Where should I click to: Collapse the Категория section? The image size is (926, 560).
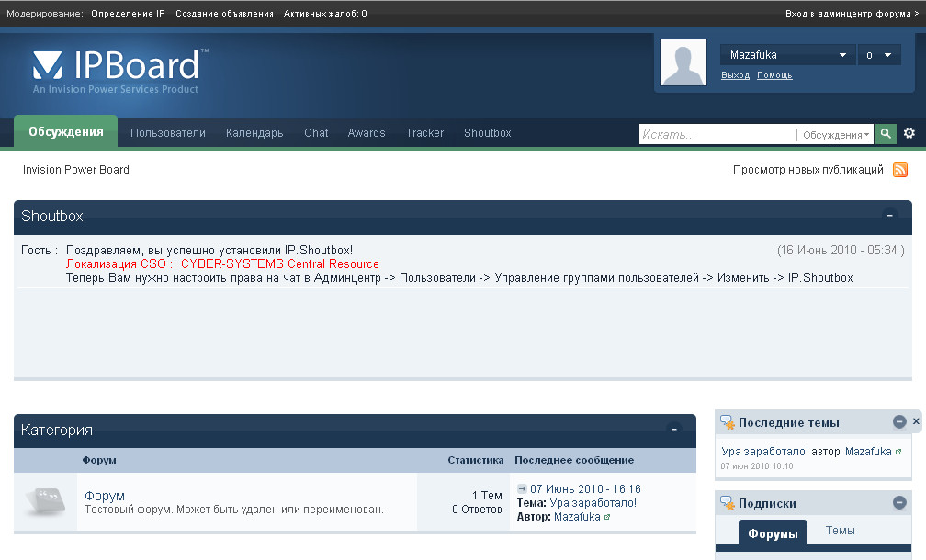(x=674, y=429)
